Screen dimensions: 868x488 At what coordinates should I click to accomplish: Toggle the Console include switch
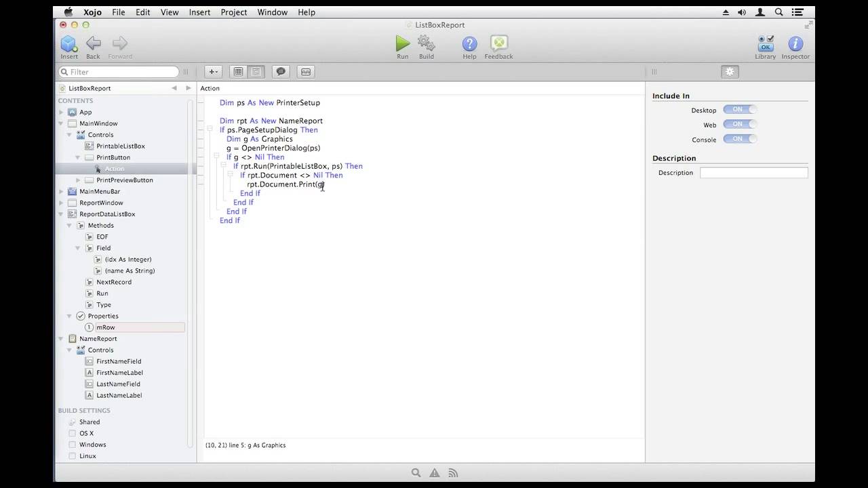pyautogui.click(x=739, y=139)
